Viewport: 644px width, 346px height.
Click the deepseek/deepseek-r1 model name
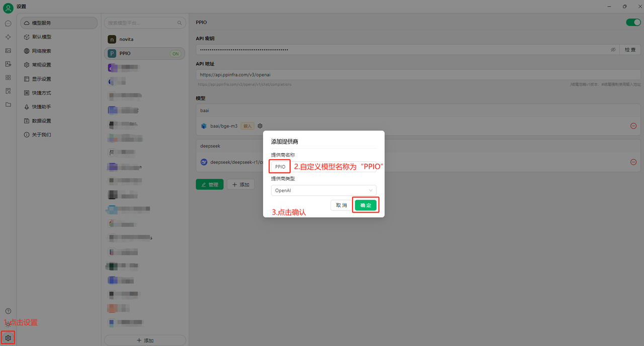[x=236, y=162]
